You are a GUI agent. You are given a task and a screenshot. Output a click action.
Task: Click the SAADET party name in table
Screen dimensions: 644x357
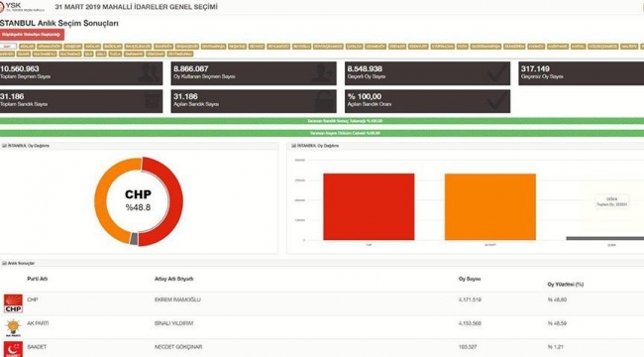(x=37, y=347)
